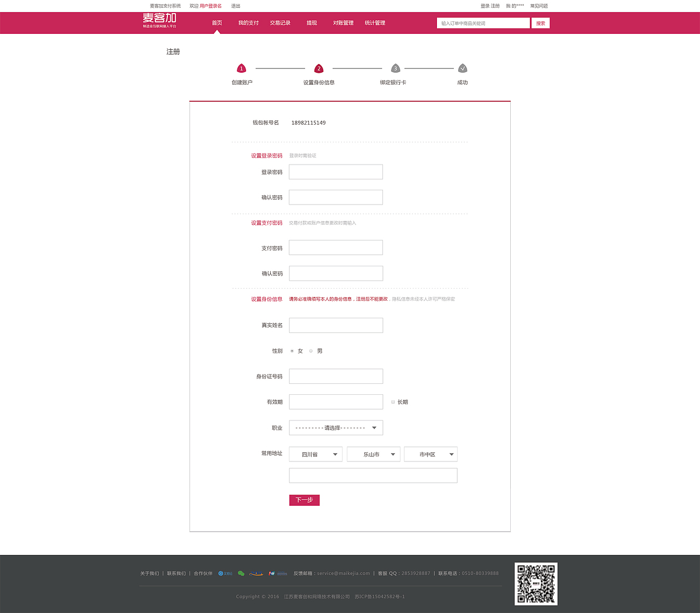Viewport: 700px width, 613px height.
Task: Click the partner logo after WeChat icon
Action: pos(256,574)
